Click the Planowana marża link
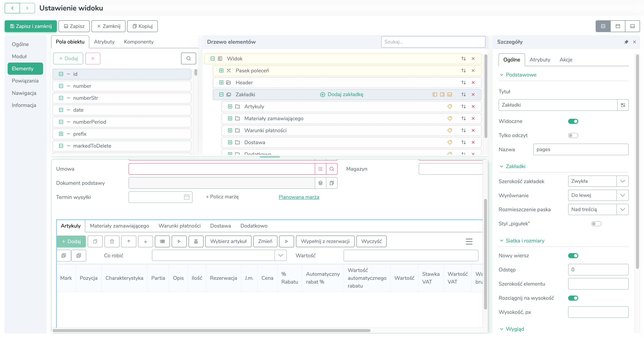 tap(299, 197)
